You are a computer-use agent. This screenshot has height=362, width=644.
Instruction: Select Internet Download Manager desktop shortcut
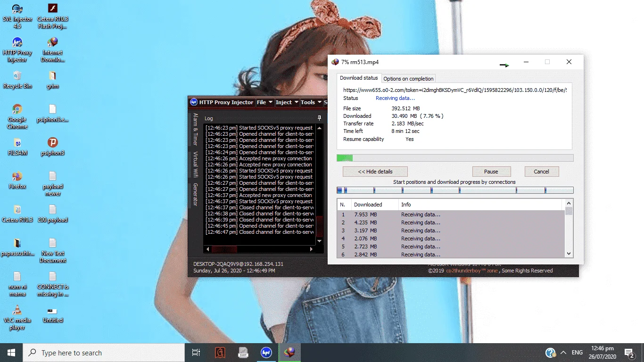tap(53, 49)
